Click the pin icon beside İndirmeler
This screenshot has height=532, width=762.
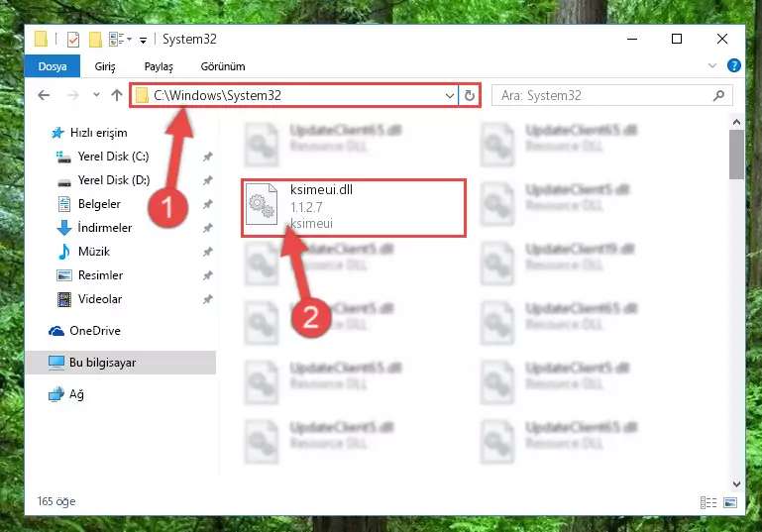[x=207, y=228]
